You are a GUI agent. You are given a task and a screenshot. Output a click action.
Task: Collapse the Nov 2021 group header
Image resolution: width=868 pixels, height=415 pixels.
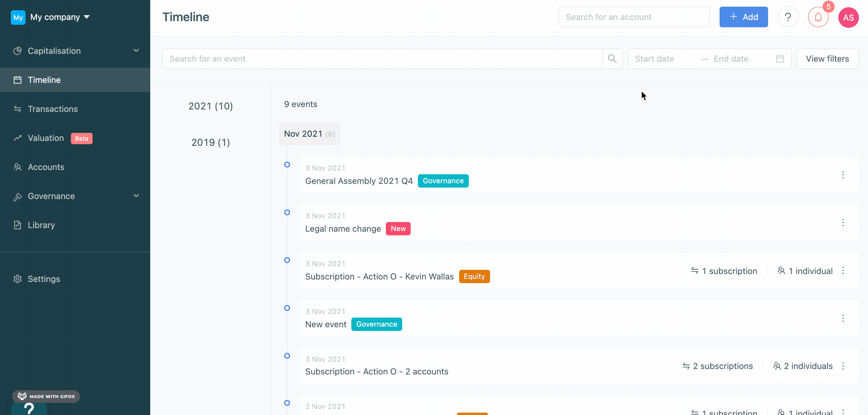pos(309,134)
